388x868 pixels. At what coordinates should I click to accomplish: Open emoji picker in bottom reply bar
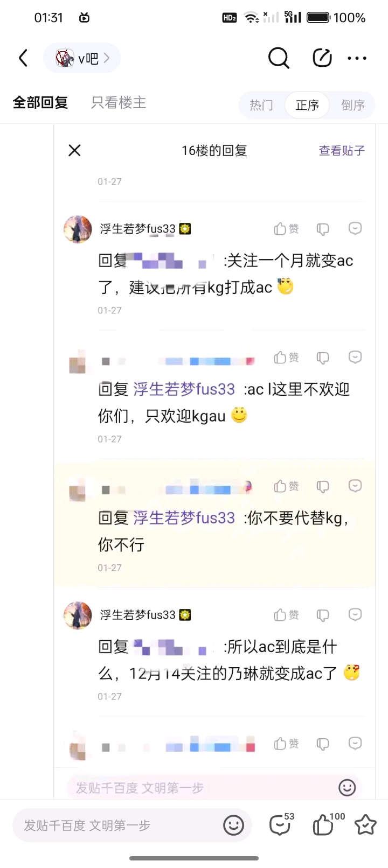tap(233, 825)
